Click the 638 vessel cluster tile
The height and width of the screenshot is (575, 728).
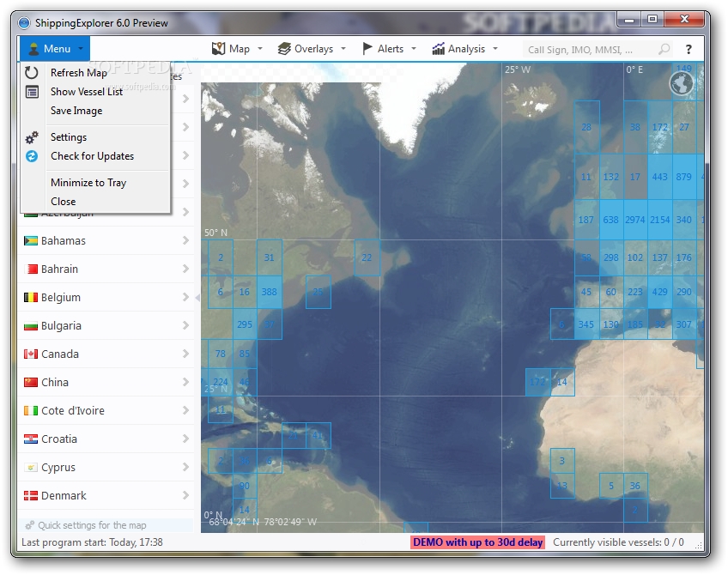[x=610, y=220]
